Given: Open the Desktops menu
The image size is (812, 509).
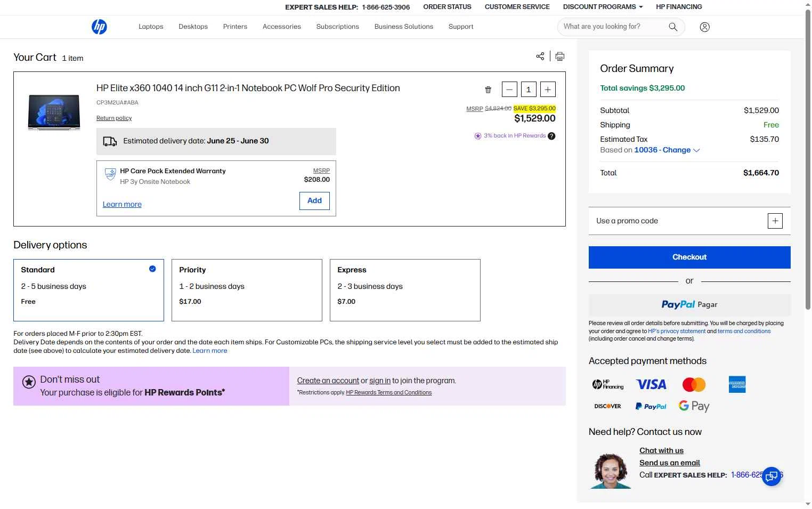Looking at the screenshot, I should (193, 27).
